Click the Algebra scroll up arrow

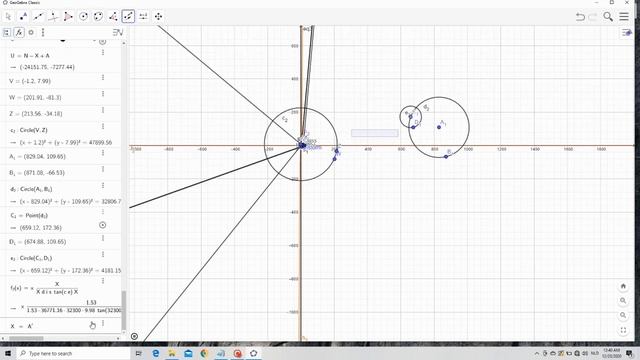[124, 43]
